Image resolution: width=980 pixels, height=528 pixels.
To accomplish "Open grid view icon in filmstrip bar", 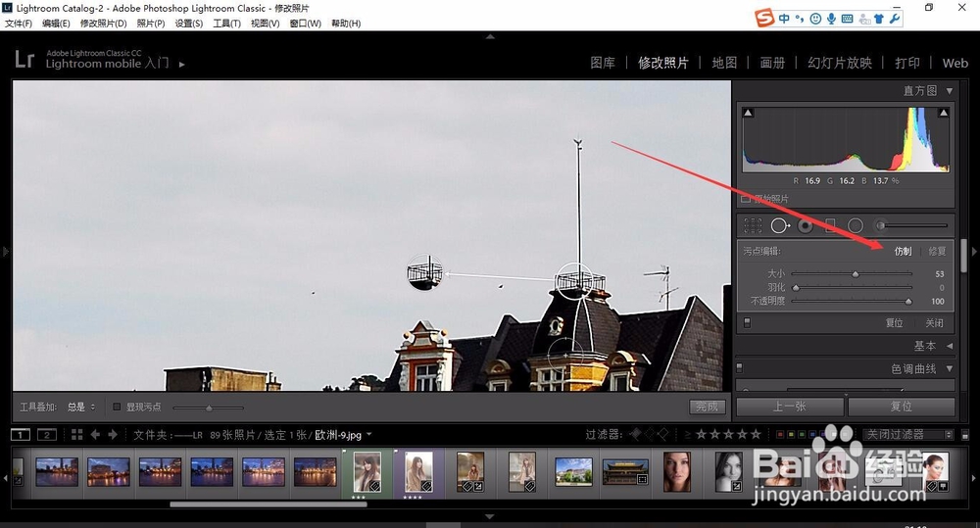I will click(x=76, y=434).
